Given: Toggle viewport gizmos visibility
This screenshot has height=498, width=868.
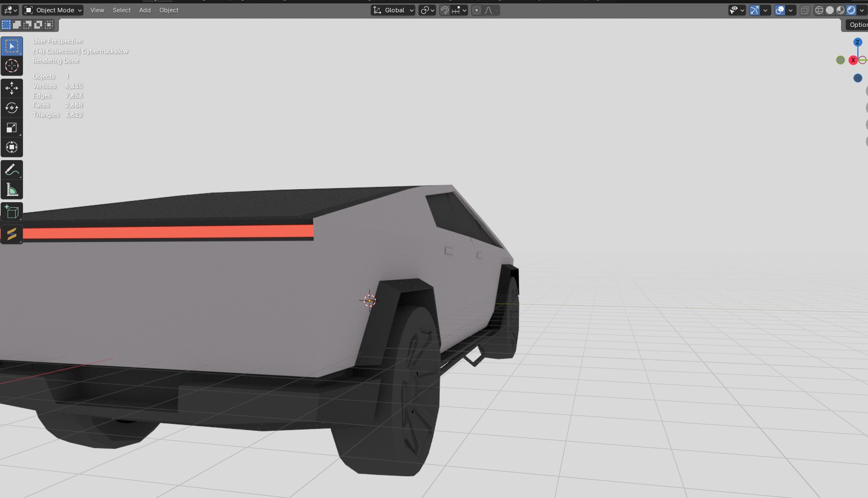Looking at the screenshot, I should pyautogui.click(x=755, y=10).
